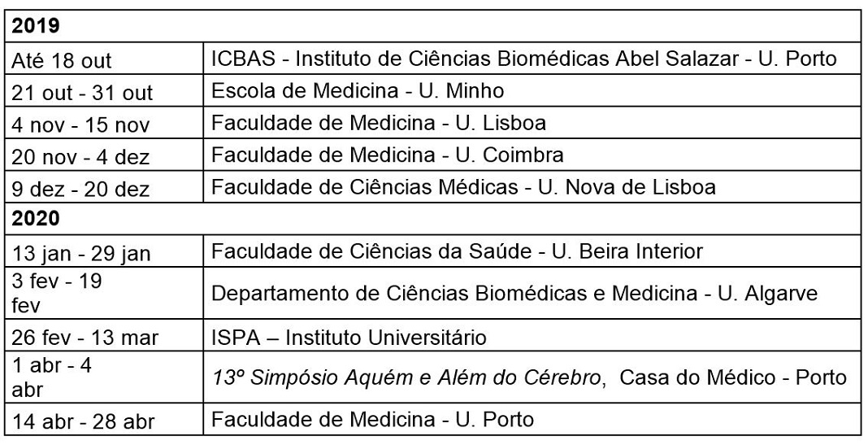
Task: Click Faculdade de Medicina - U. Lisboa
Action: click(x=379, y=123)
